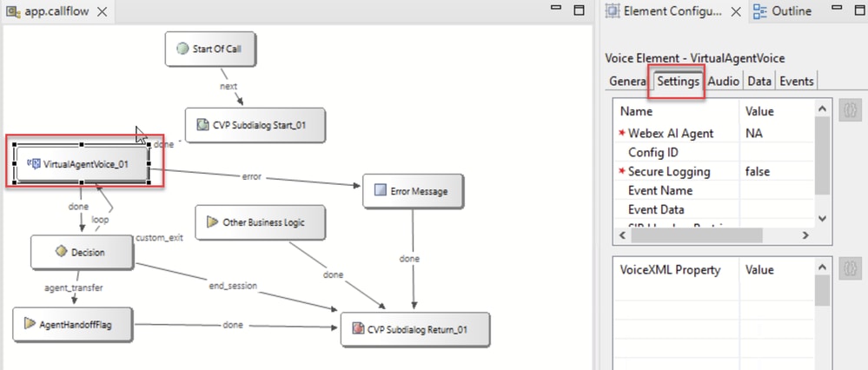
Task: Open the Data tab
Action: [759, 81]
